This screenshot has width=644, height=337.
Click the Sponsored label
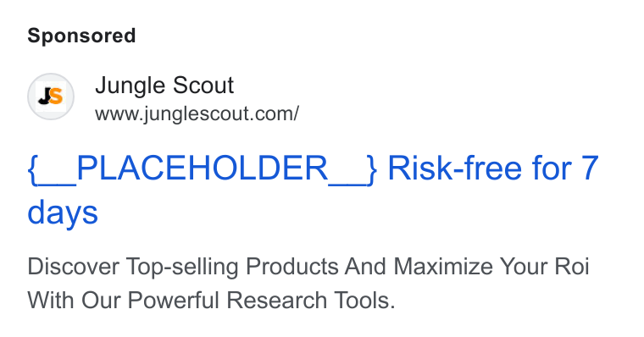click(81, 36)
